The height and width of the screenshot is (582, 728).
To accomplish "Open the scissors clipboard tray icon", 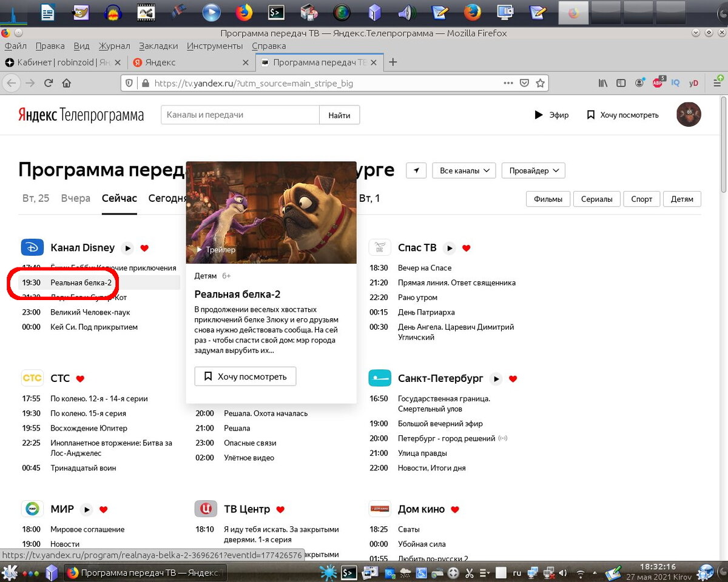I will 470,572.
